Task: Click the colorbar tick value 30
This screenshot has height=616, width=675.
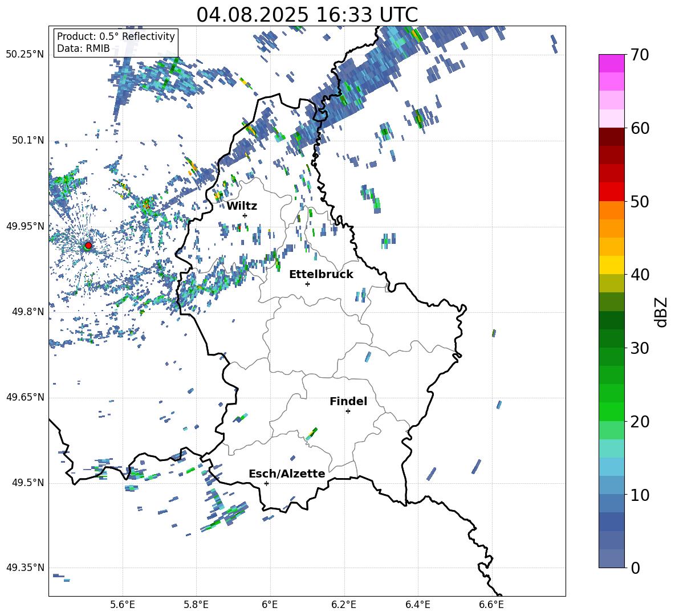Action: coord(639,348)
